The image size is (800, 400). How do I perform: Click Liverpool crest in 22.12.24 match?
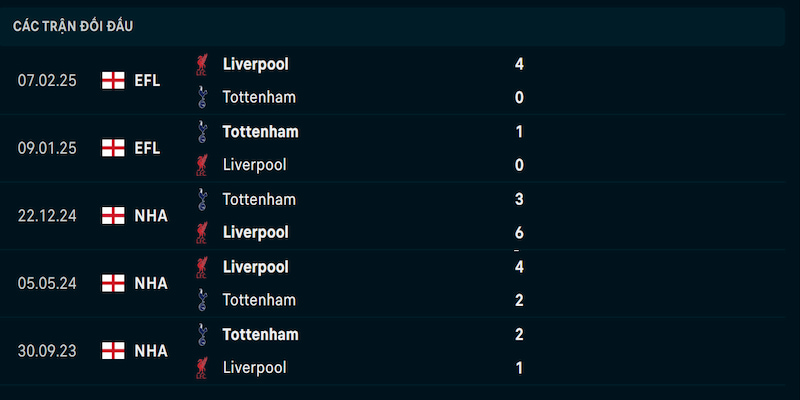(x=202, y=233)
